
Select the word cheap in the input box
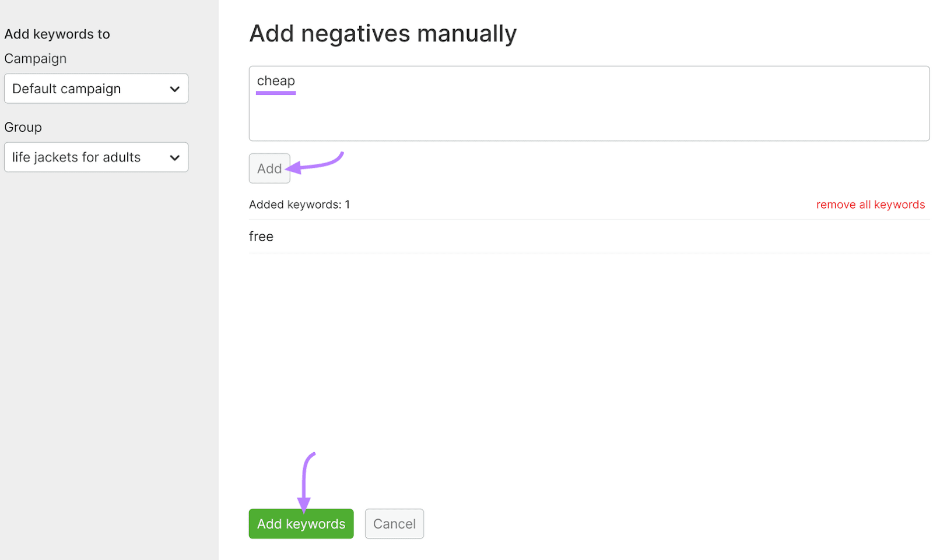click(275, 80)
